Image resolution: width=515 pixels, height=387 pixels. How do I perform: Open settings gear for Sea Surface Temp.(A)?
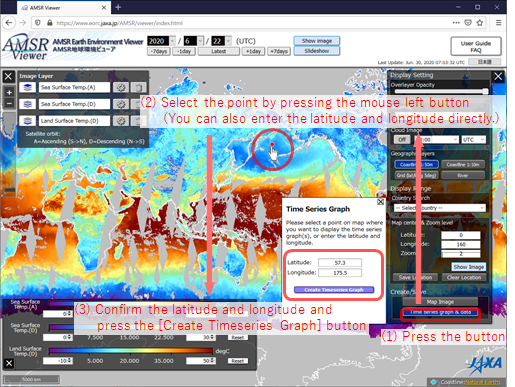(x=121, y=87)
